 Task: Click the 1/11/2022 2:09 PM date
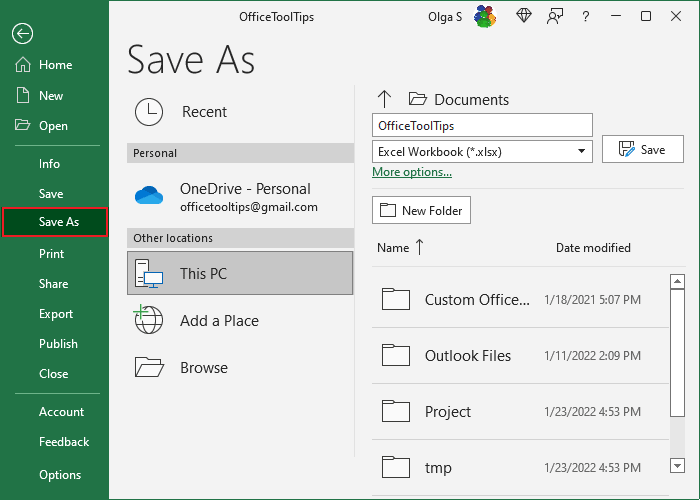coord(592,355)
